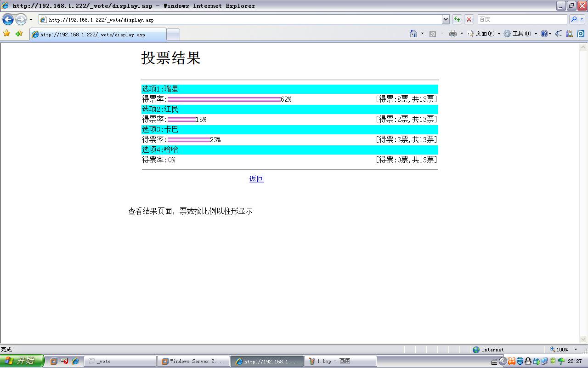This screenshot has width=588, height=368.
Task: Click the 选项3:卡巴 row label
Action: [x=160, y=129]
